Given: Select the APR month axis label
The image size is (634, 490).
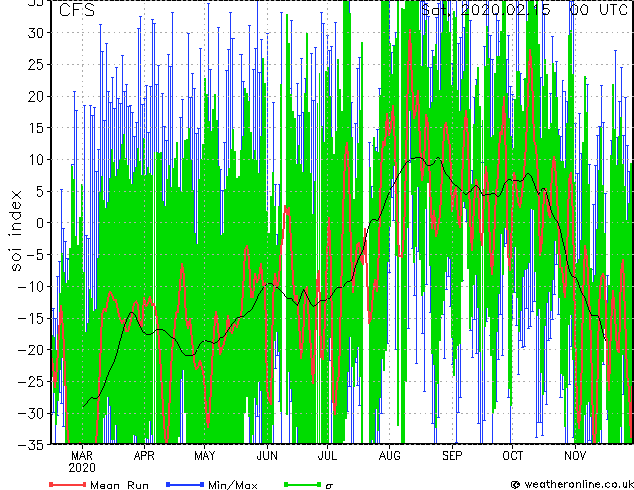Looking at the screenshot, I should pyautogui.click(x=144, y=456).
